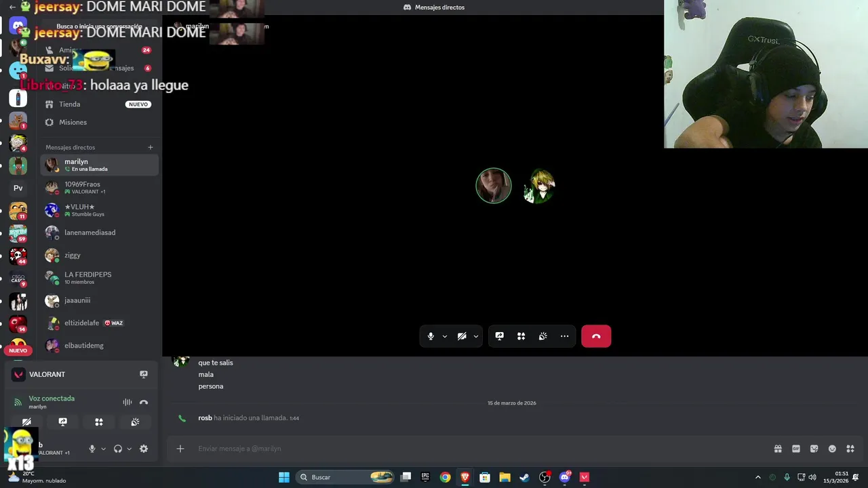Share your screen from call control bar
Viewport: 868px width, 488px height.
click(500, 336)
